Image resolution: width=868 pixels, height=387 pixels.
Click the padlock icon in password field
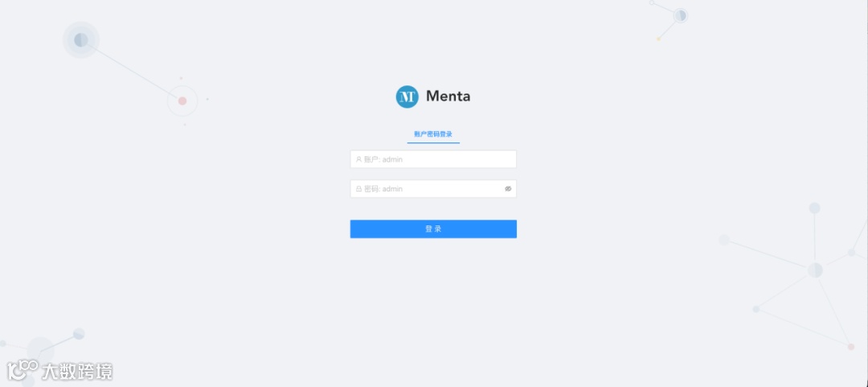358,188
